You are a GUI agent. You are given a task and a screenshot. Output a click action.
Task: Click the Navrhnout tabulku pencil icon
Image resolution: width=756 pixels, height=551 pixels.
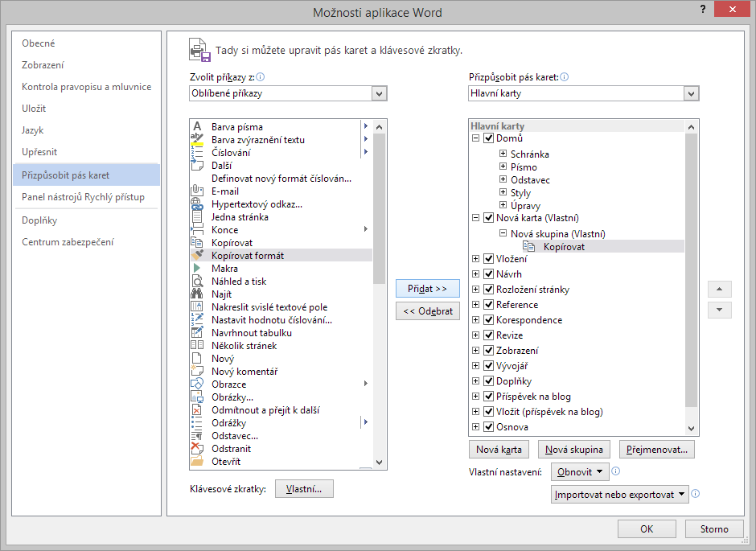click(197, 333)
